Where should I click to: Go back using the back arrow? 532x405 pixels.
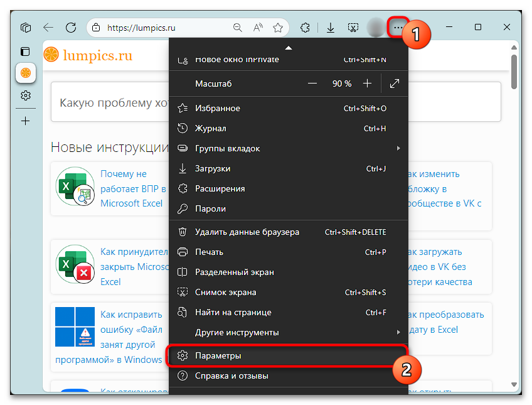[x=48, y=28]
